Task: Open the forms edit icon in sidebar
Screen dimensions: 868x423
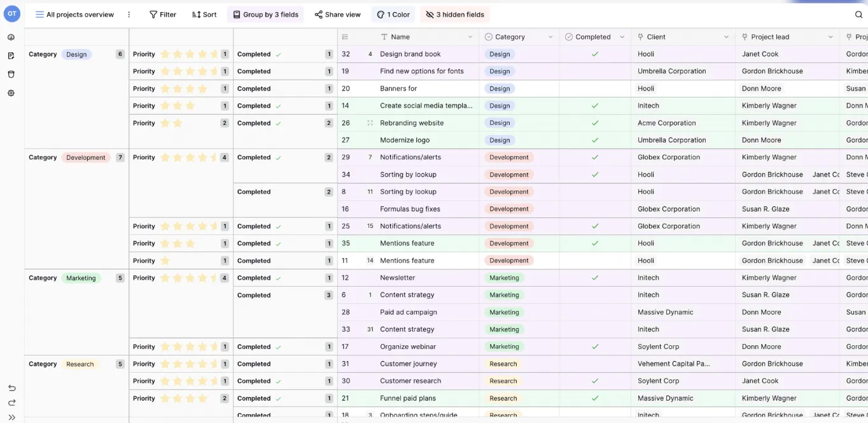Action: (11, 56)
